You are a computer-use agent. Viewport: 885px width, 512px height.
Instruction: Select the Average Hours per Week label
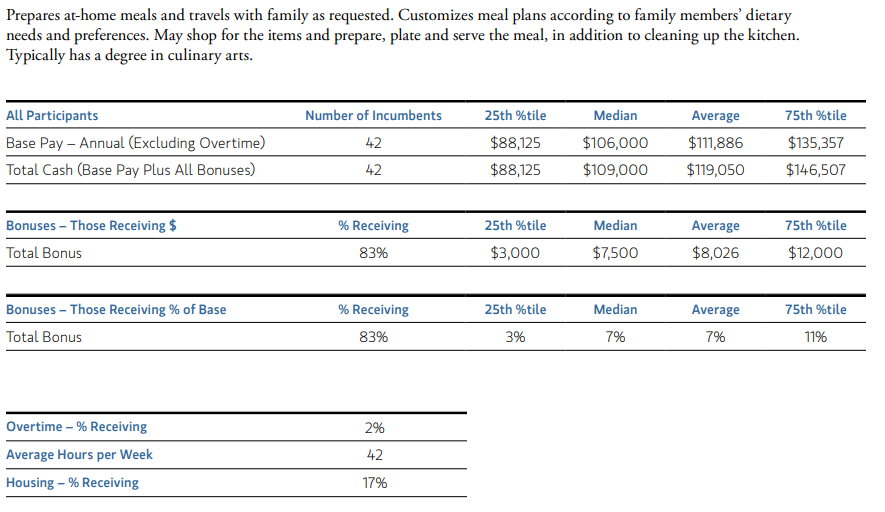(x=80, y=455)
